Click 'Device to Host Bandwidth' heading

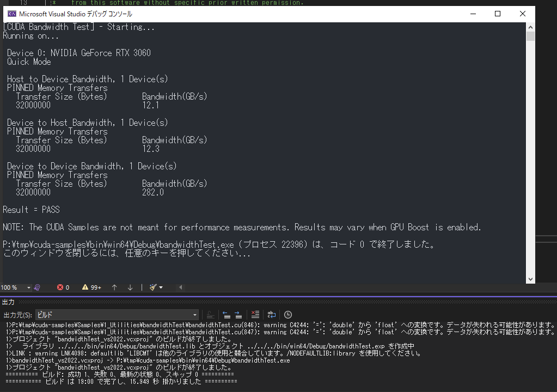pos(87,122)
